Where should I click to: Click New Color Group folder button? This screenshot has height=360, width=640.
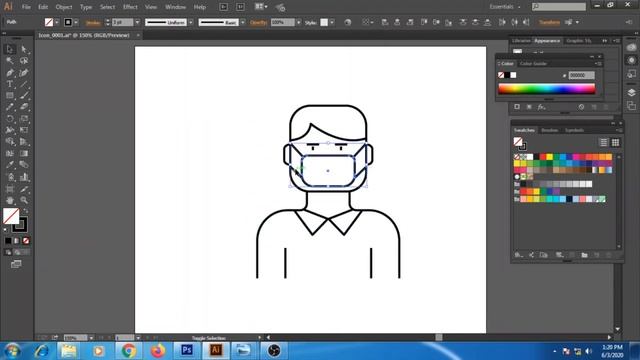(x=584, y=255)
